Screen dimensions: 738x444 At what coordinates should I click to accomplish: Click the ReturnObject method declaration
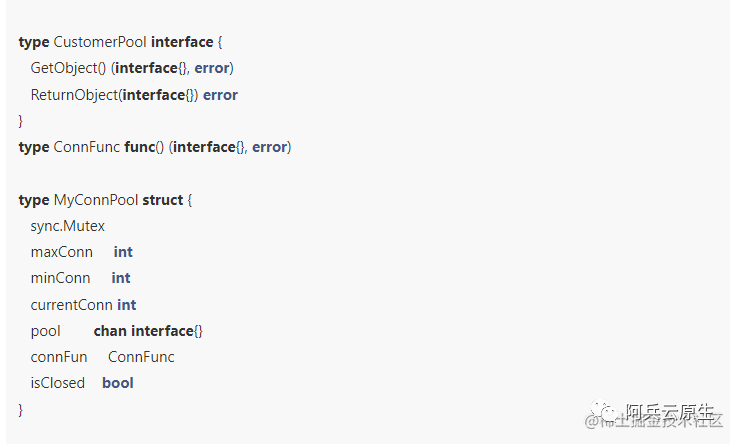(134, 95)
